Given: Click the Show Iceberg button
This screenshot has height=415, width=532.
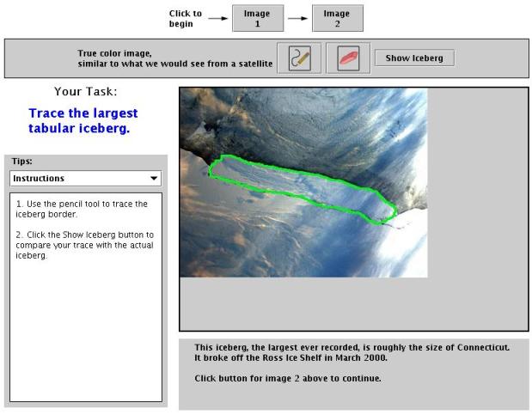Looking at the screenshot, I should (414, 58).
